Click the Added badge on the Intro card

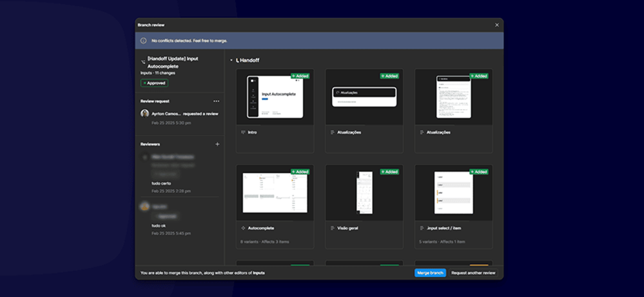(300, 76)
